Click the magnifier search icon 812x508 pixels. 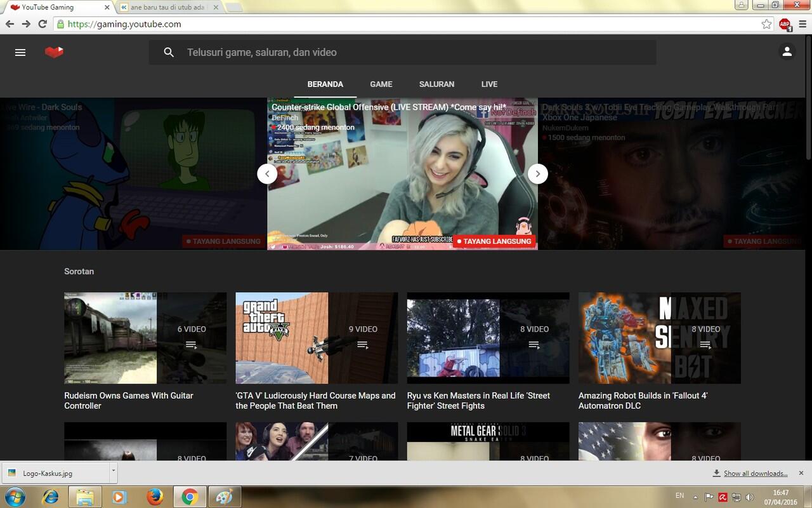pos(169,53)
